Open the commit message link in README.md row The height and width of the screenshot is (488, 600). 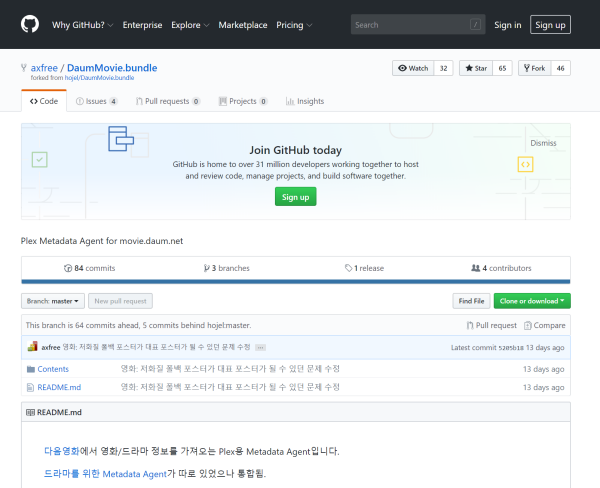(x=230, y=387)
